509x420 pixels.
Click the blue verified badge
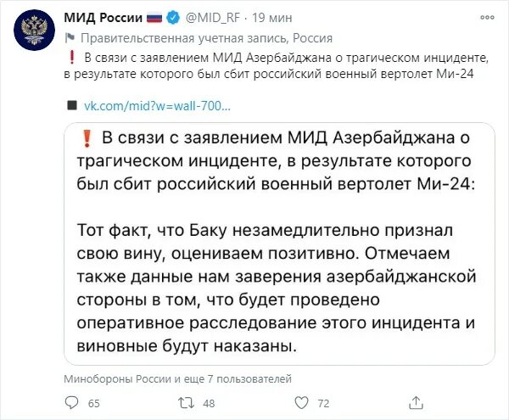173,17
